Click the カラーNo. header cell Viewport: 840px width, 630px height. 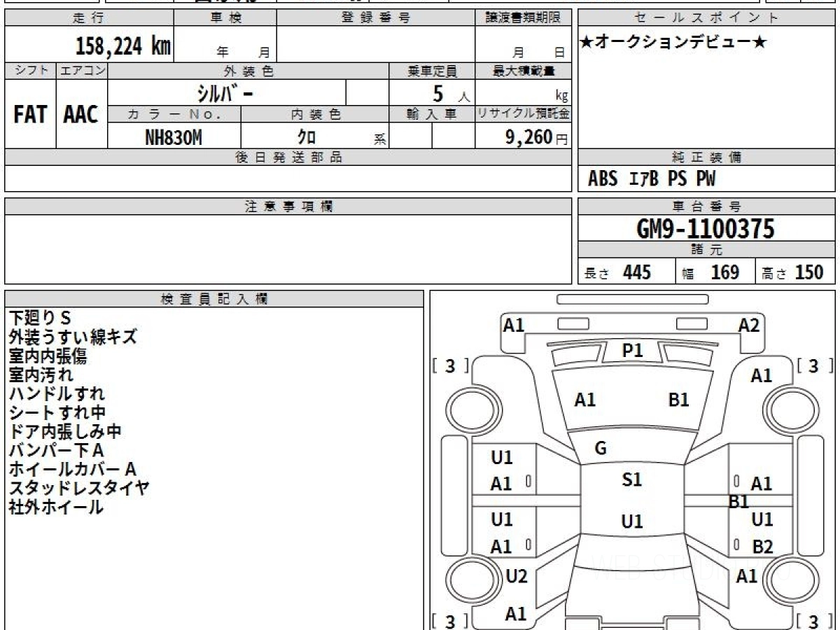(x=174, y=114)
